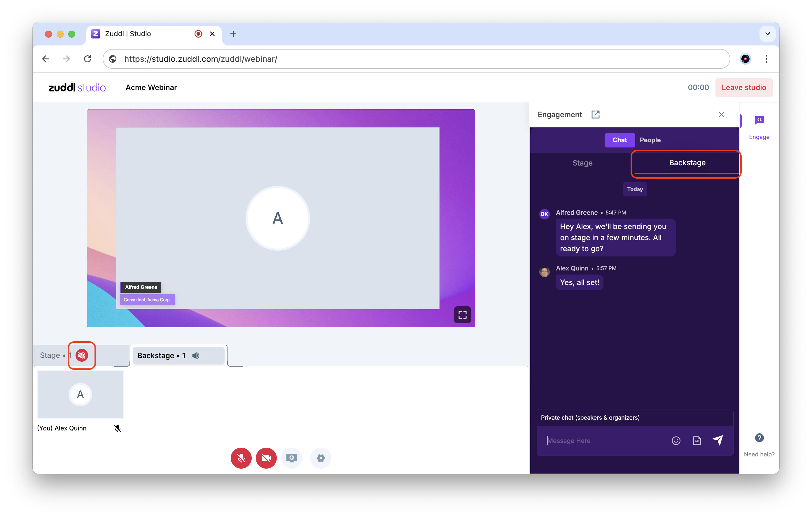Click the "Private chat (speakers & organizers)" label
This screenshot has height=517, width=812.
tap(590, 418)
